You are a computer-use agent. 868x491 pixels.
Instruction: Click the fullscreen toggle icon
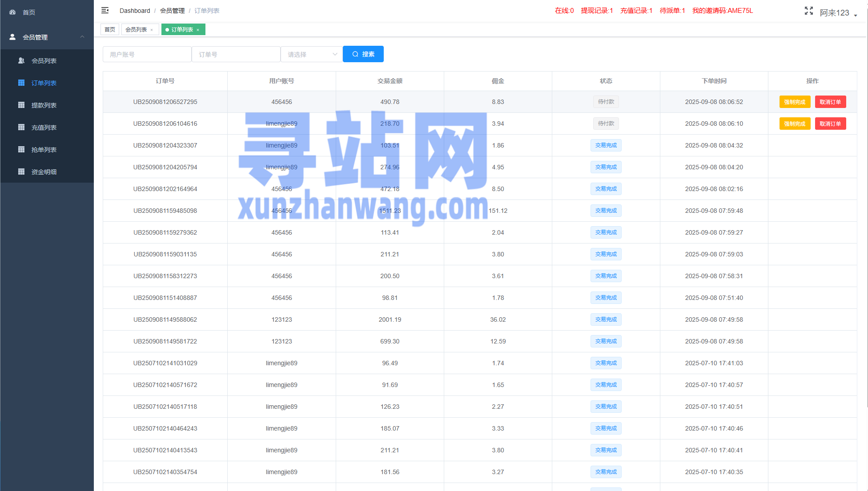[x=808, y=11]
